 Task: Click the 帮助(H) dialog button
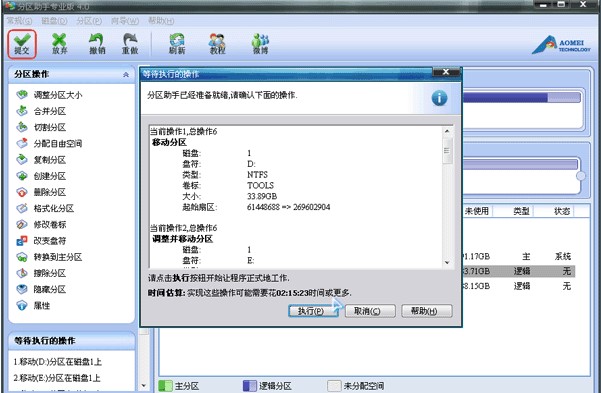pyautogui.click(x=427, y=311)
